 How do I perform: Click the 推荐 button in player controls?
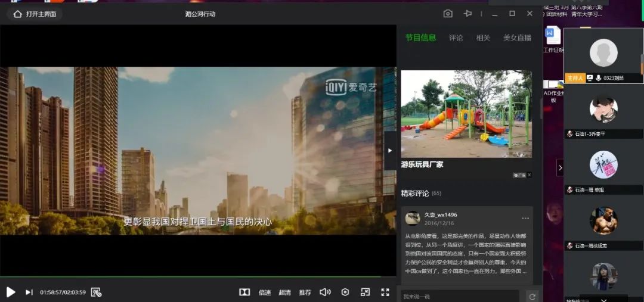pos(305,292)
